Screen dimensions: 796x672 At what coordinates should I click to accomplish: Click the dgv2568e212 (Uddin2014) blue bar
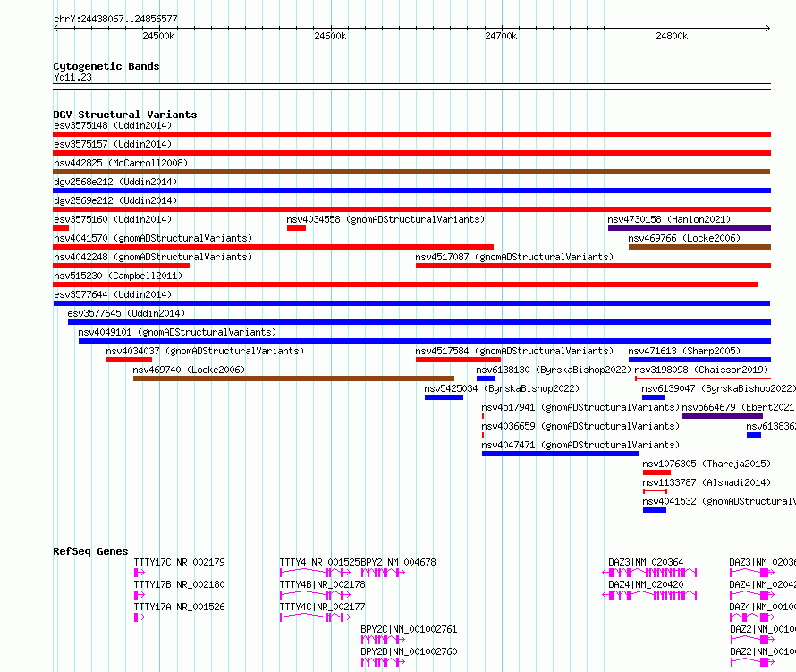pyautogui.click(x=411, y=191)
